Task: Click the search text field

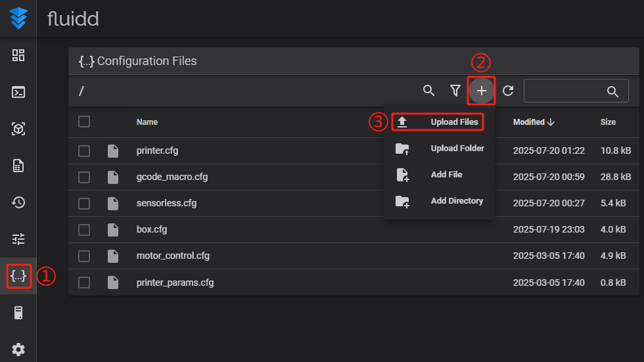Action: click(x=565, y=91)
